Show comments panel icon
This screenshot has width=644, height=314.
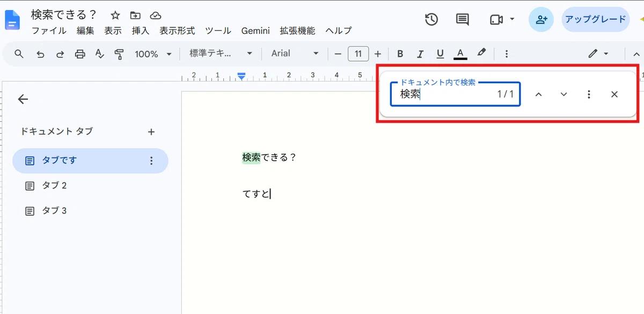click(462, 20)
